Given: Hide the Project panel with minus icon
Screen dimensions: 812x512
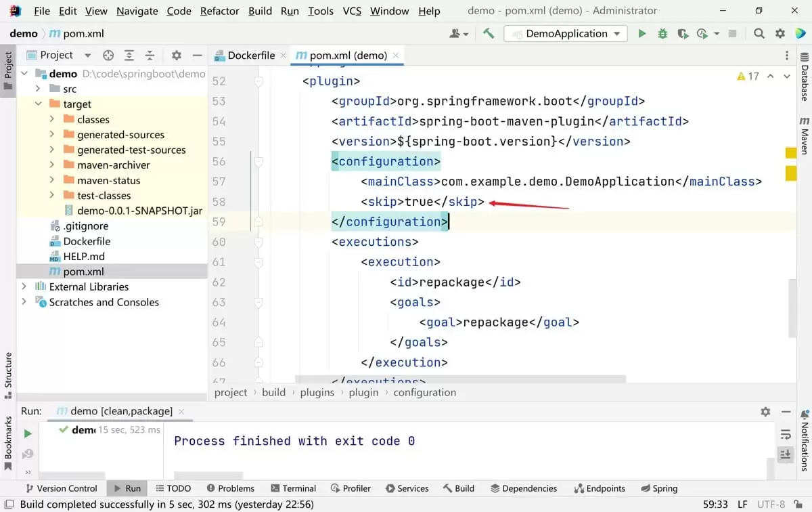Looking at the screenshot, I should (198, 56).
